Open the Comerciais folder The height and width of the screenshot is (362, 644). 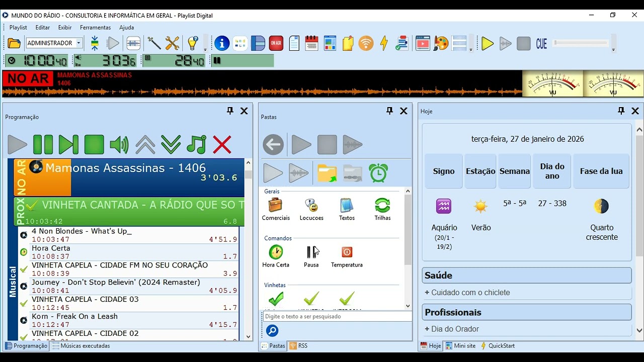click(276, 209)
